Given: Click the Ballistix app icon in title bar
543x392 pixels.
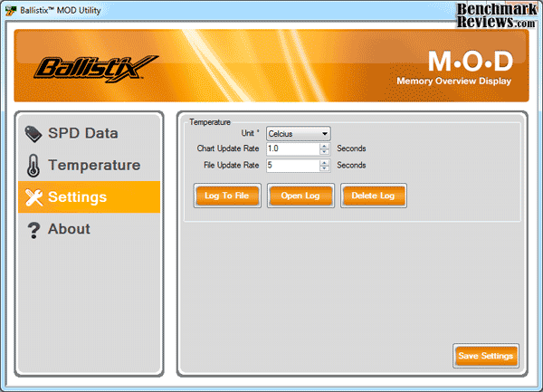Looking at the screenshot, I should click(10, 10).
